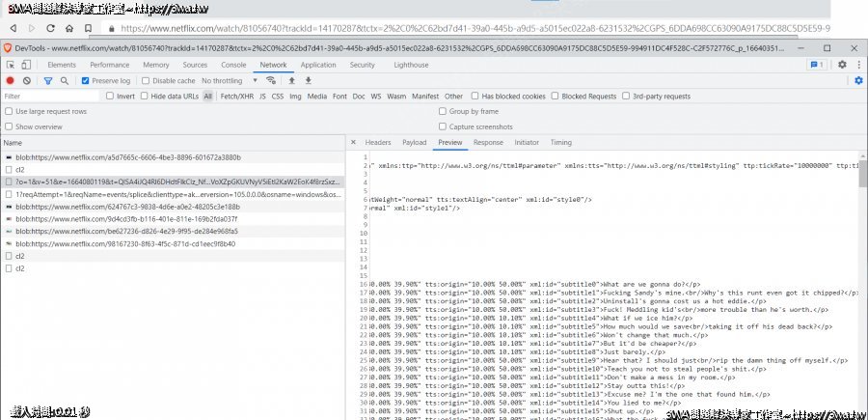868x420 pixels.
Task: Switch to the Console tab
Action: coord(232,65)
